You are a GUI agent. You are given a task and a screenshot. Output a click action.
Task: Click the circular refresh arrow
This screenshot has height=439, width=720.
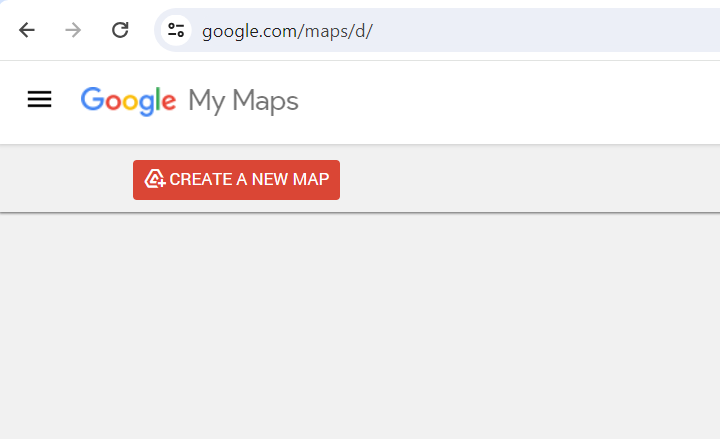[x=120, y=30]
